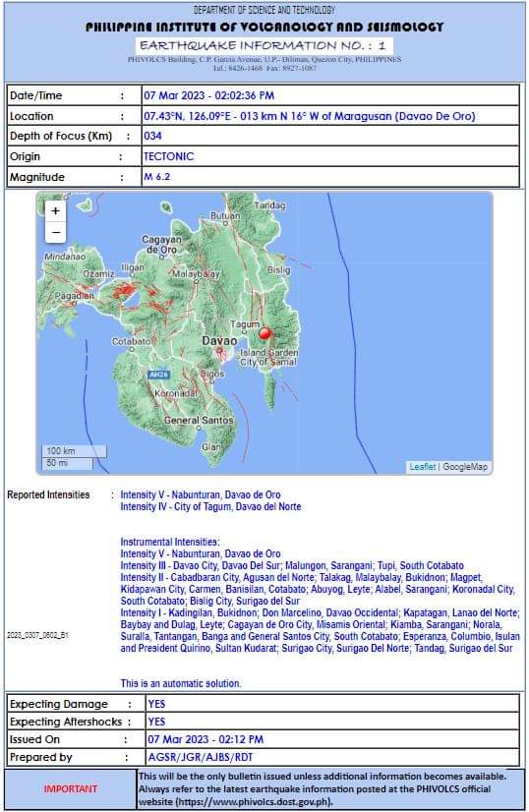Screen dimensions: 529x812
Task: Click the Depth of Focus (Km) label
Action: (x=61, y=136)
